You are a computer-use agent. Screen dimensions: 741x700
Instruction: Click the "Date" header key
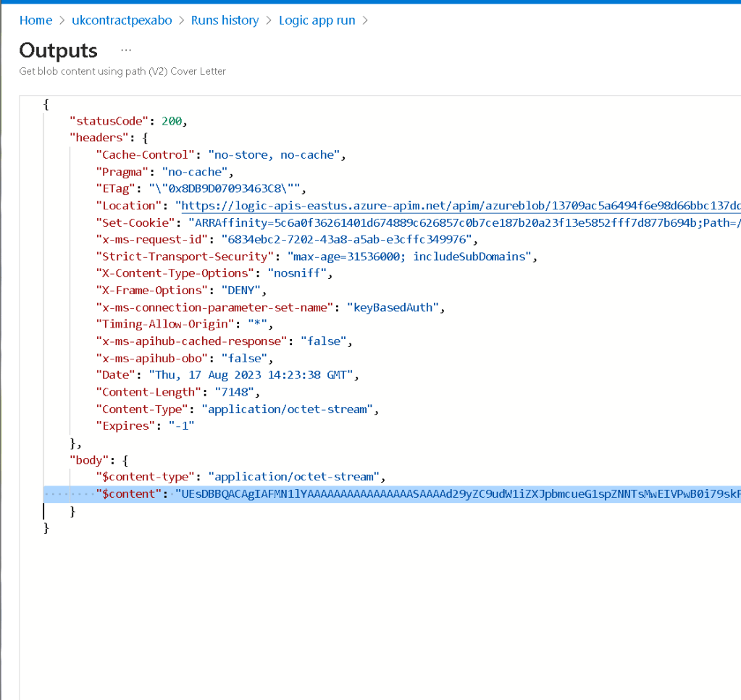coord(115,375)
